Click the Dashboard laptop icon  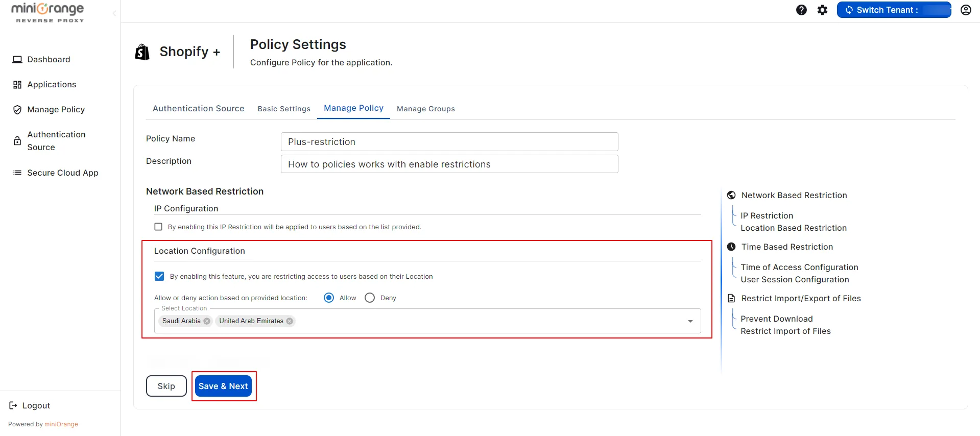click(x=17, y=60)
